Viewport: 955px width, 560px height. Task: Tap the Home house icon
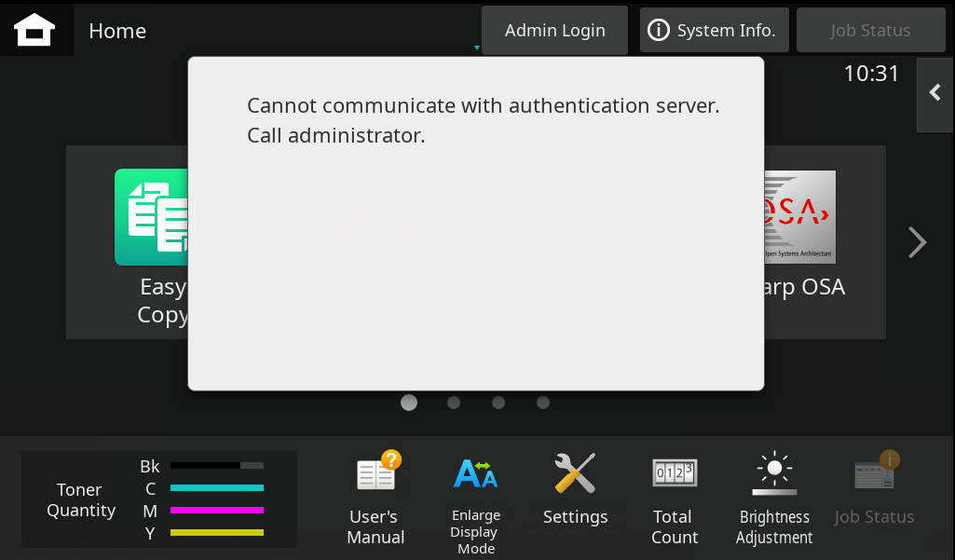click(35, 29)
